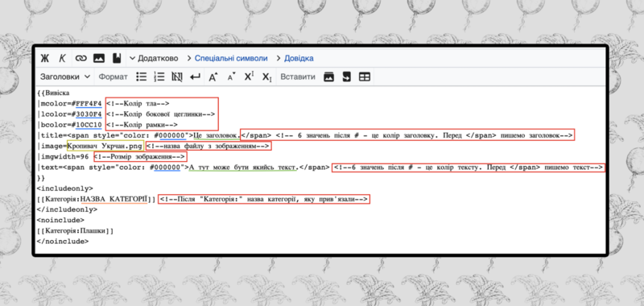Click the comment 'назва файлу з зображенням'
644x306 pixels.
[x=208, y=146]
